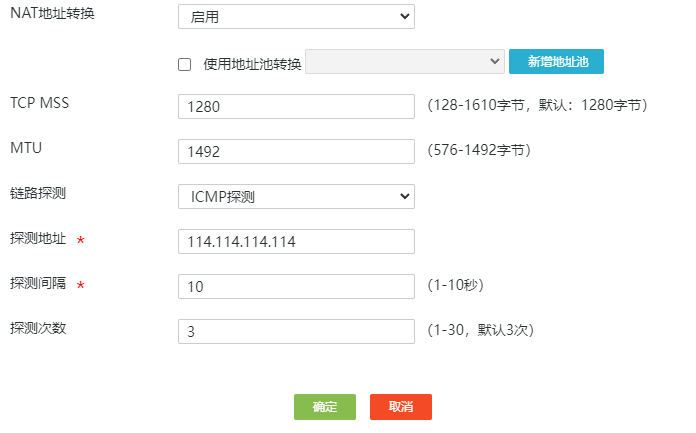Image resolution: width=696 pixels, height=433 pixels.
Task: Click the 探测地址 label text
Action: [38, 238]
